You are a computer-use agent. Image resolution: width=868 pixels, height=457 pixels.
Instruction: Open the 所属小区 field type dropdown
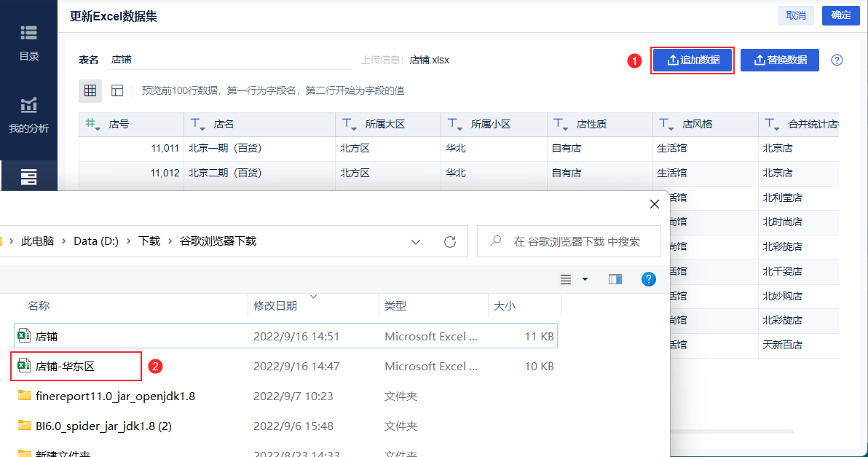point(455,124)
